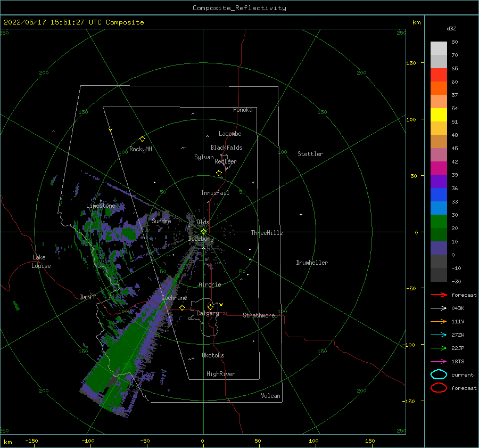The image size is (479, 448).
Task: Click the asterisk marker above Limestone
Action: (x=101, y=201)
